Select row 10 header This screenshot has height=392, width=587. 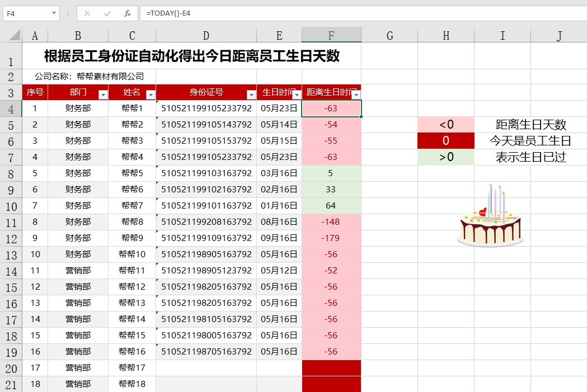coord(11,206)
